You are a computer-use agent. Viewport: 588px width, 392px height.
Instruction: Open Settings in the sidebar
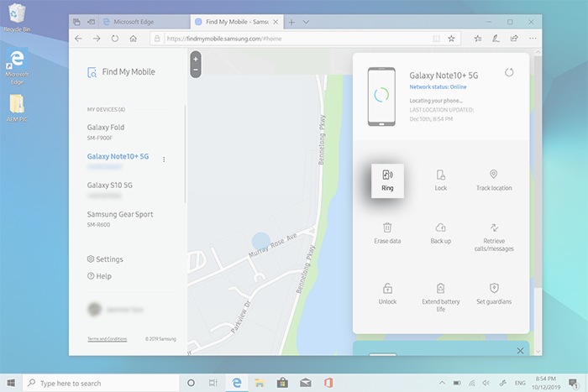(x=105, y=259)
